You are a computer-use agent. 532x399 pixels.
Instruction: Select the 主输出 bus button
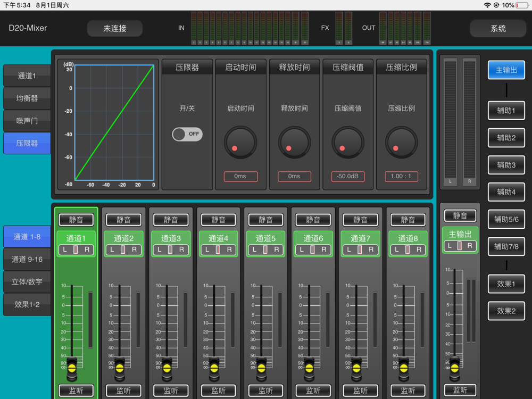506,70
